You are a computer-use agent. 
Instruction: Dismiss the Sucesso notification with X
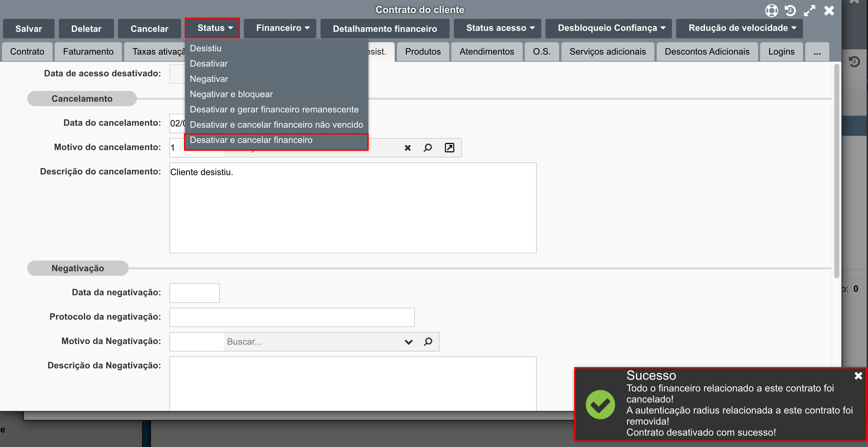[858, 376]
